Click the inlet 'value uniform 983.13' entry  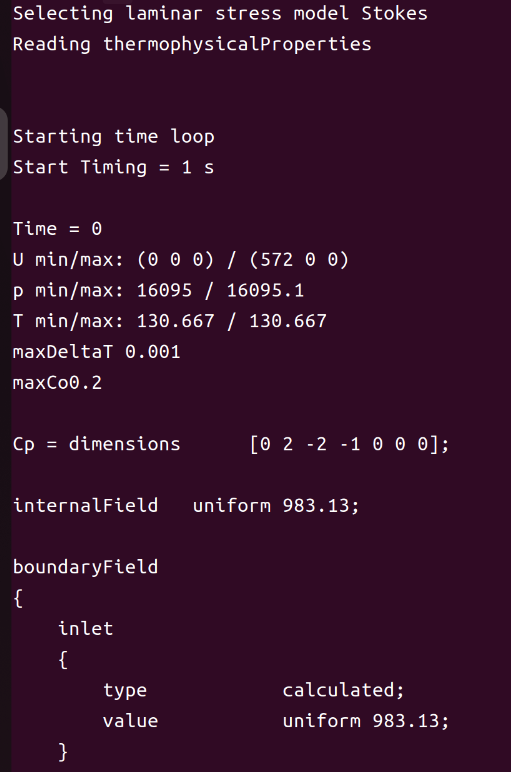coord(276,721)
